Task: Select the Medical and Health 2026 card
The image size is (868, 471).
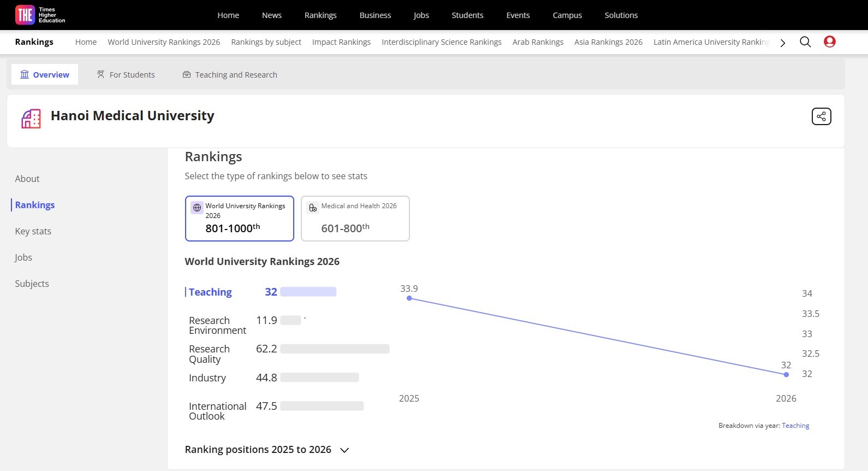Action: coord(355,219)
